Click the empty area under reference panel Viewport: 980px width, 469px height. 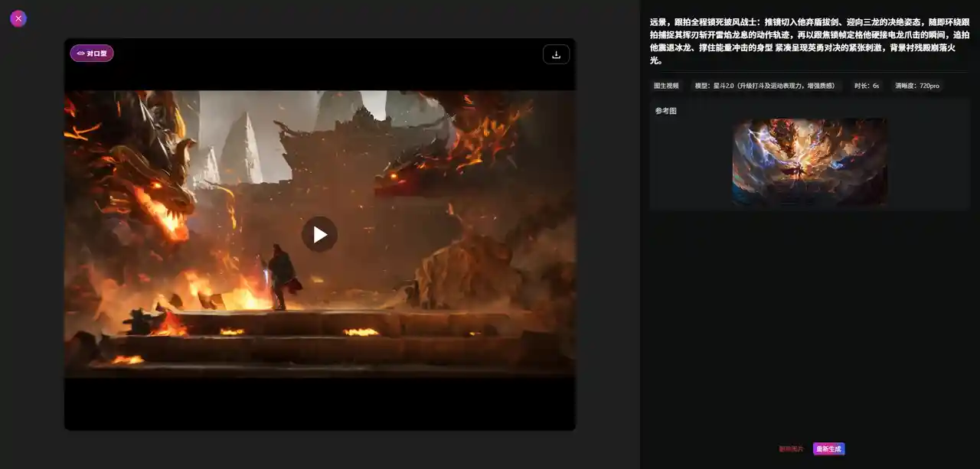[809, 321]
